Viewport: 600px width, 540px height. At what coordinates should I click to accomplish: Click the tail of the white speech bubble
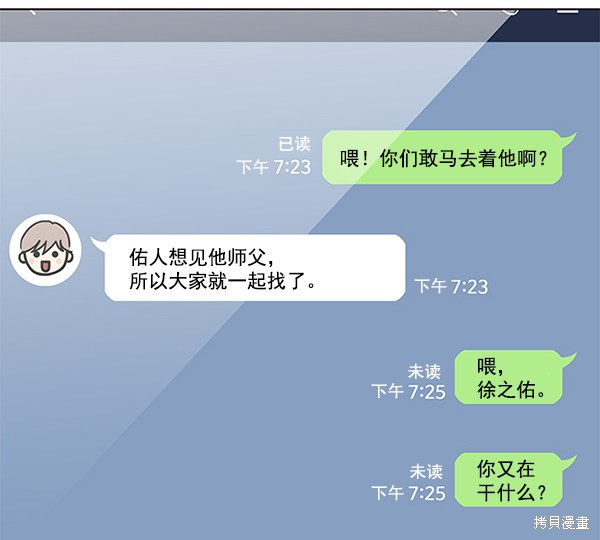pos(97,242)
